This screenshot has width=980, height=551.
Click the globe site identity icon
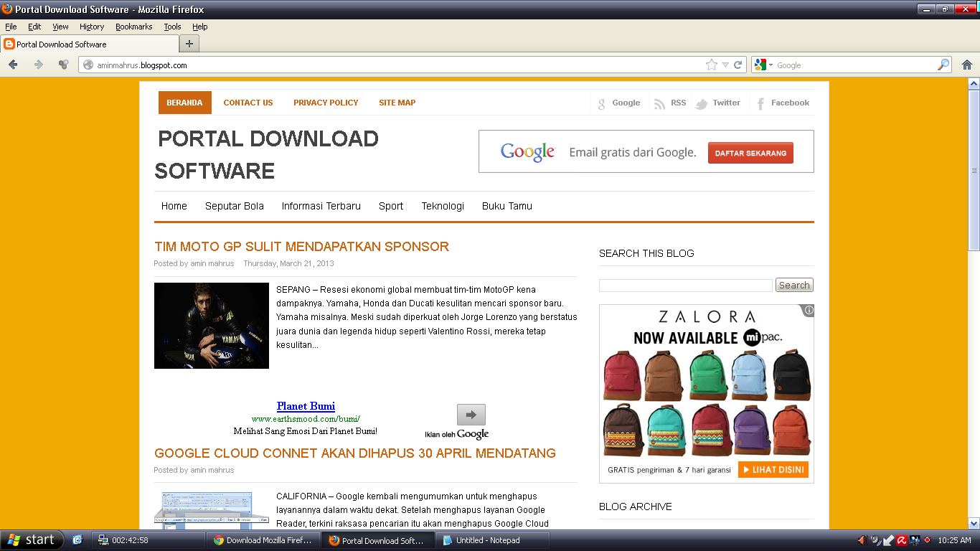(x=88, y=65)
